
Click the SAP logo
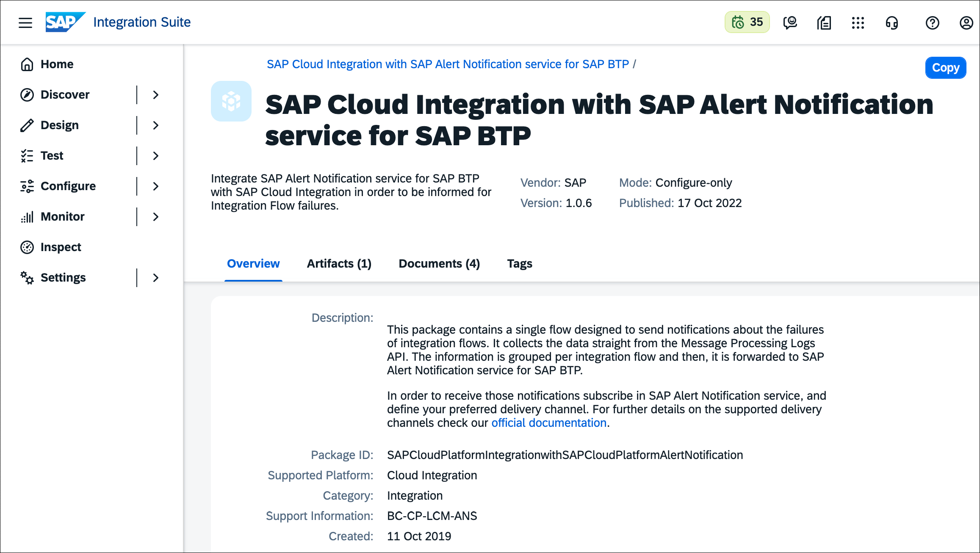pos(66,22)
